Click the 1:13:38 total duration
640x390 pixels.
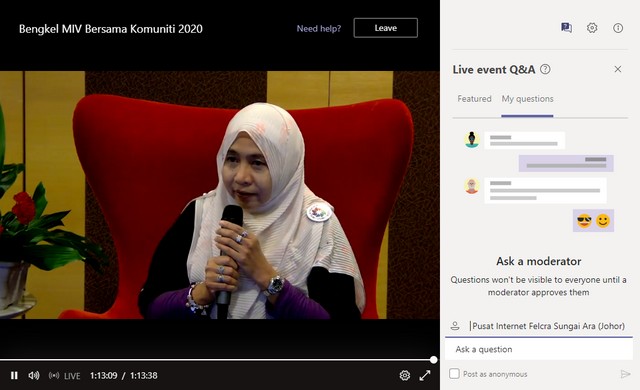(144, 375)
